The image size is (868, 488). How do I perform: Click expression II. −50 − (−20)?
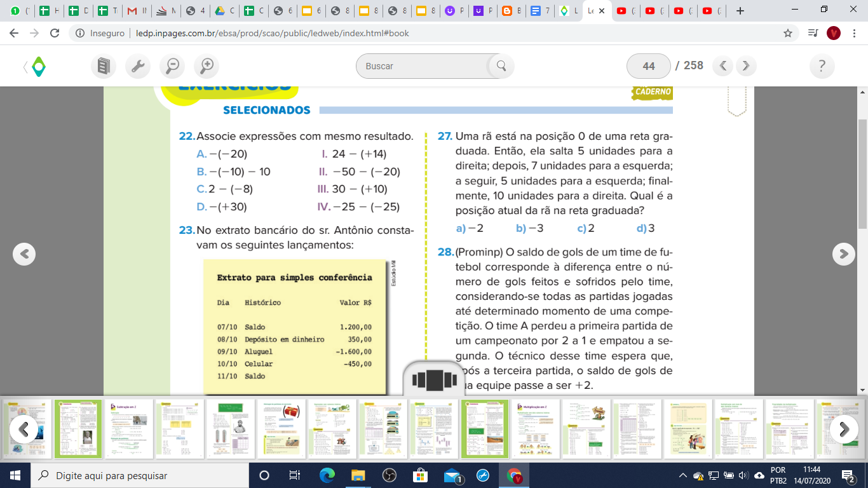coord(360,172)
